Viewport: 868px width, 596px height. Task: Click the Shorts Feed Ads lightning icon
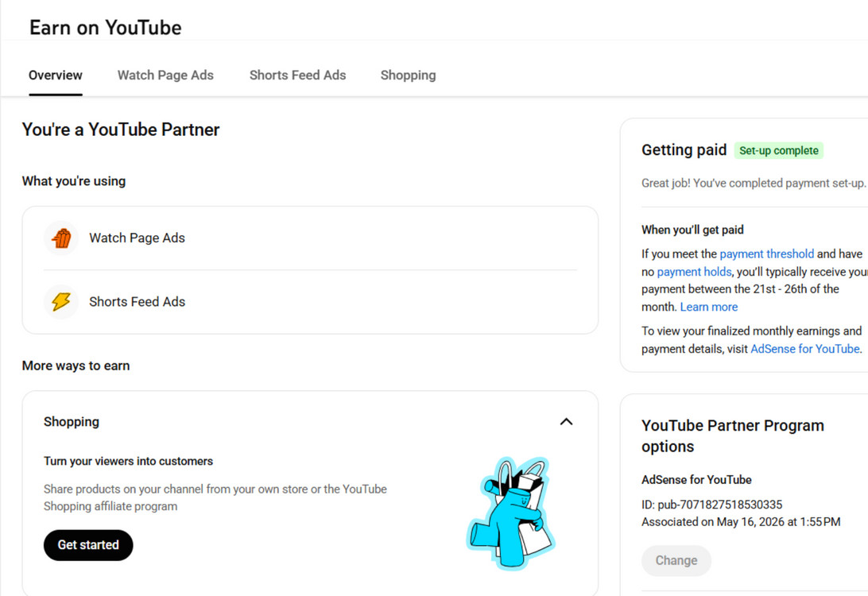click(x=61, y=302)
